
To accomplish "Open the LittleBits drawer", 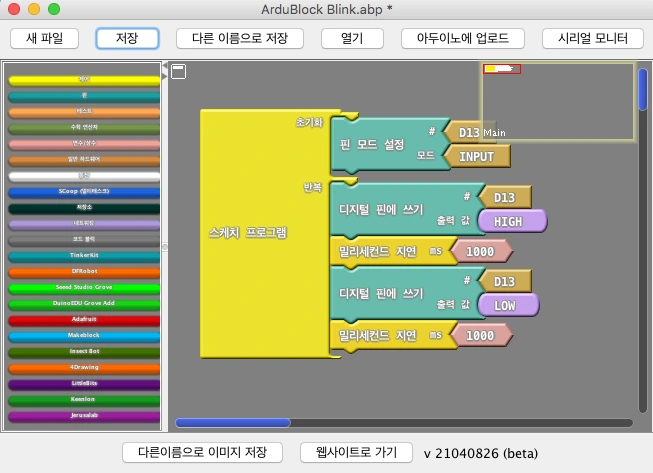I will (x=84, y=383).
